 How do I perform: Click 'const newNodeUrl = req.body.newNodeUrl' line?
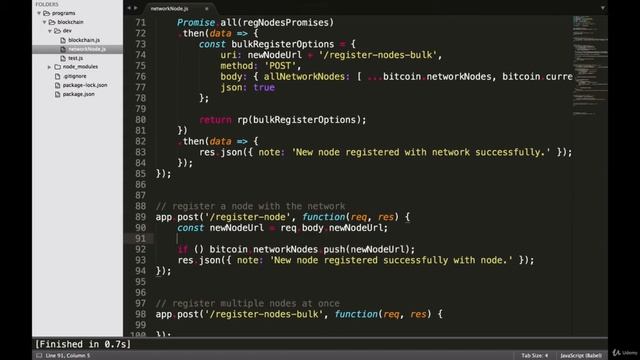(282, 228)
